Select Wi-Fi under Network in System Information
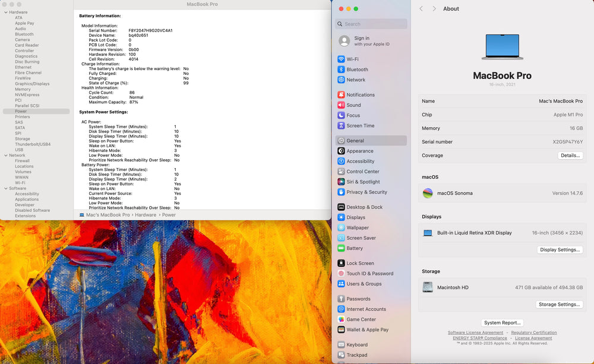The width and height of the screenshot is (594, 364). (x=20, y=182)
